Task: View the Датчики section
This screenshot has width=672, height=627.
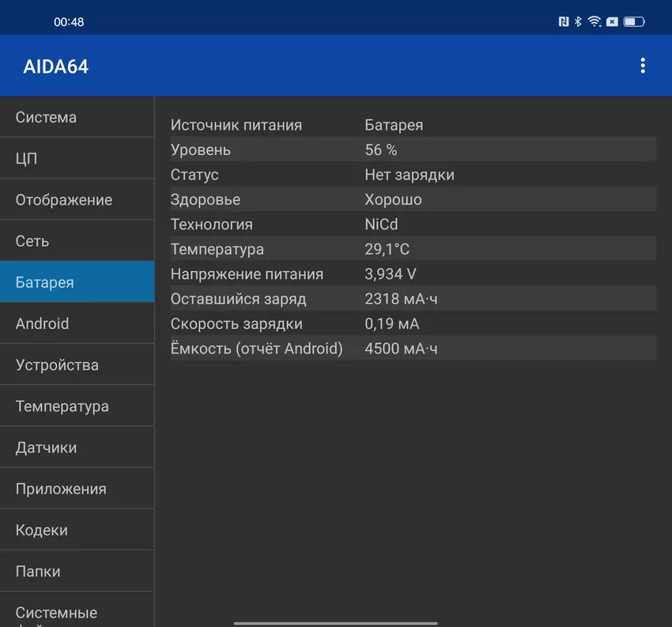Action: pyautogui.click(x=77, y=448)
